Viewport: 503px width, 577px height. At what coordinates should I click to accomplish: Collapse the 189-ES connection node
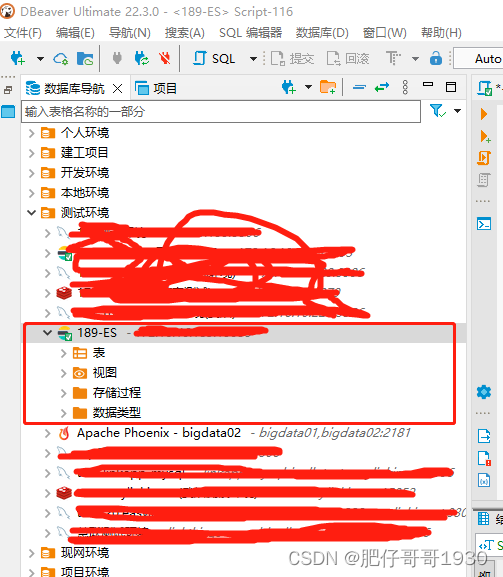(x=47, y=333)
